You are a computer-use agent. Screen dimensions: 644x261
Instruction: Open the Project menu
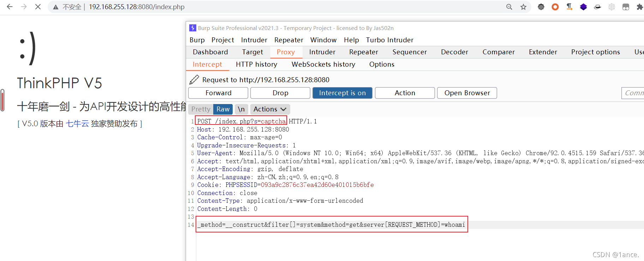(223, 40)
